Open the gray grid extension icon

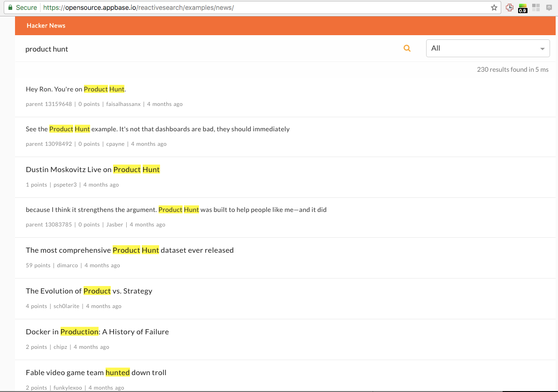click(536, 8)
